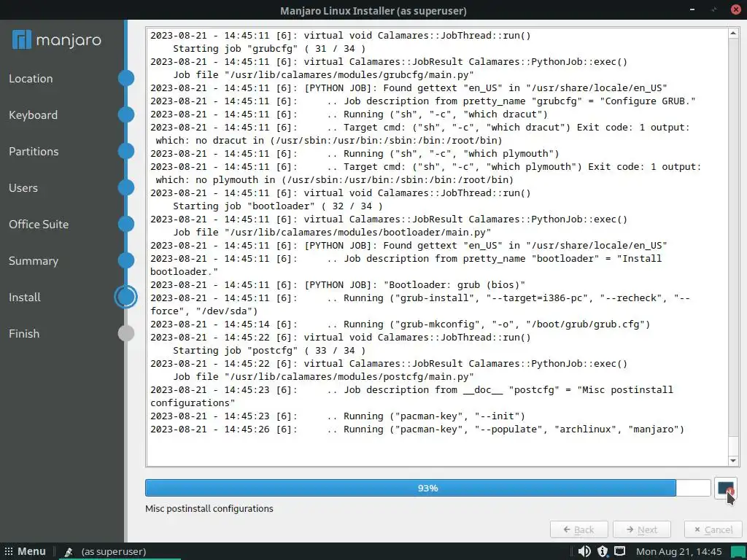Select the Office Suite step in sidebar
The width and height of the screenshot is (747, 560).
(39, 225)
